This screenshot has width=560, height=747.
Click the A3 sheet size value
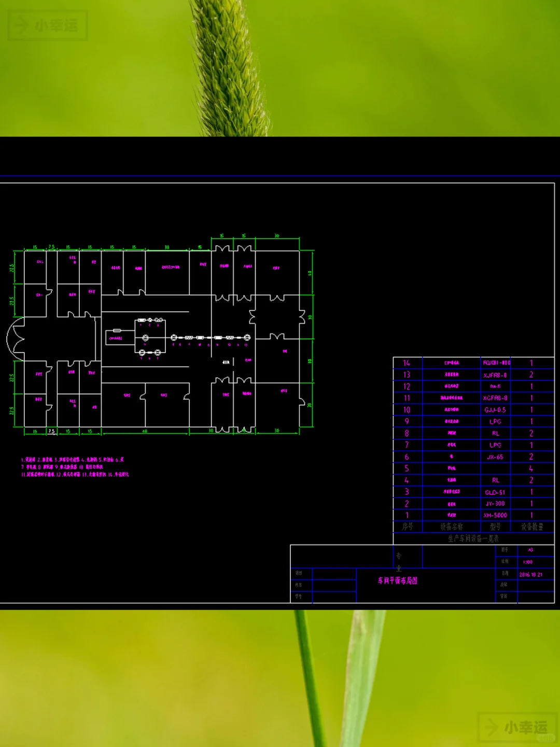pyautogui.click(x=530, y=550)
